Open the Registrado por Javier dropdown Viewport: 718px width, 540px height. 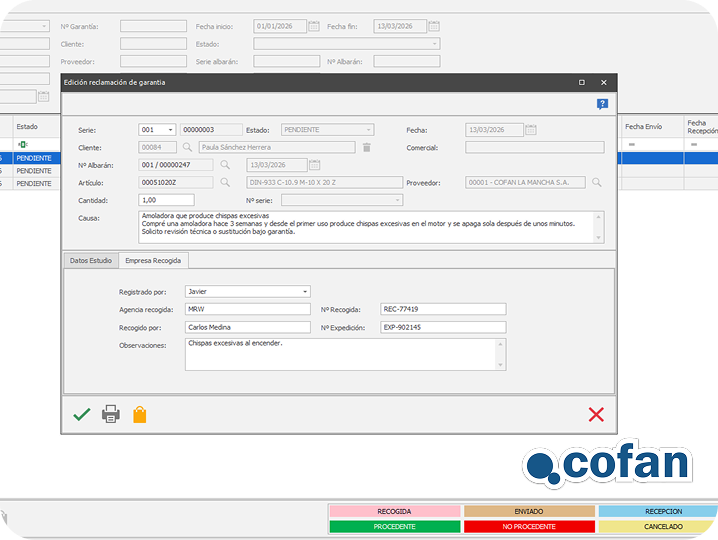click(305, 292)
